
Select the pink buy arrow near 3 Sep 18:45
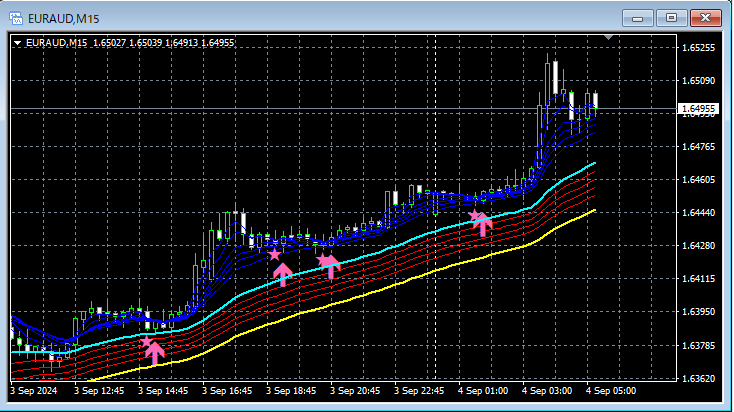coord(283,274)
